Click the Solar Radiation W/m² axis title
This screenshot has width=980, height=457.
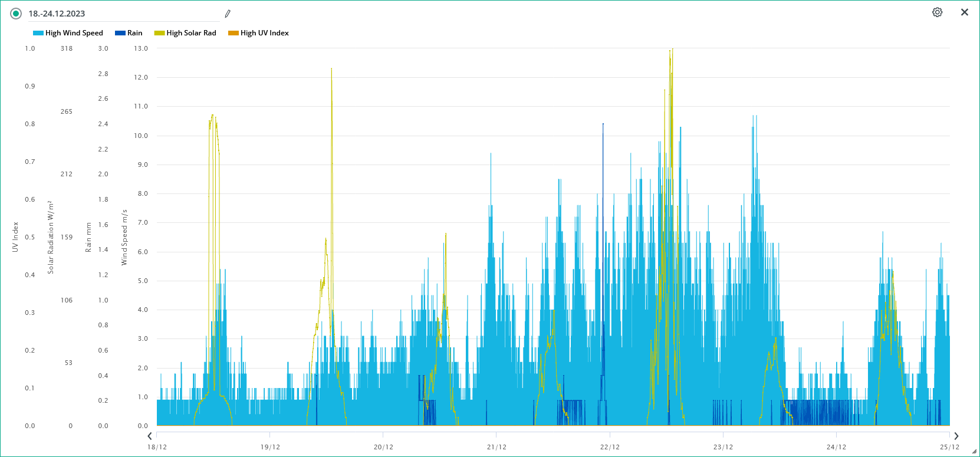coord(51,237)
